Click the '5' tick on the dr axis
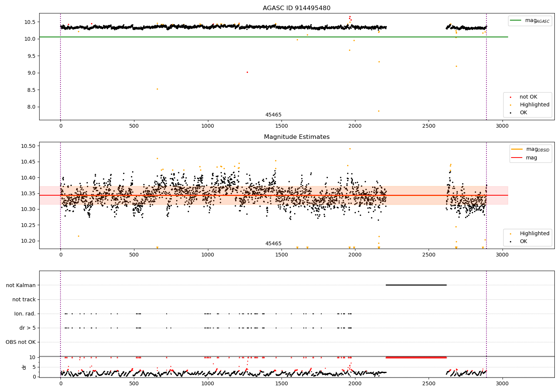The height and width of the screenshot is (392, 560). click(34, 367)
